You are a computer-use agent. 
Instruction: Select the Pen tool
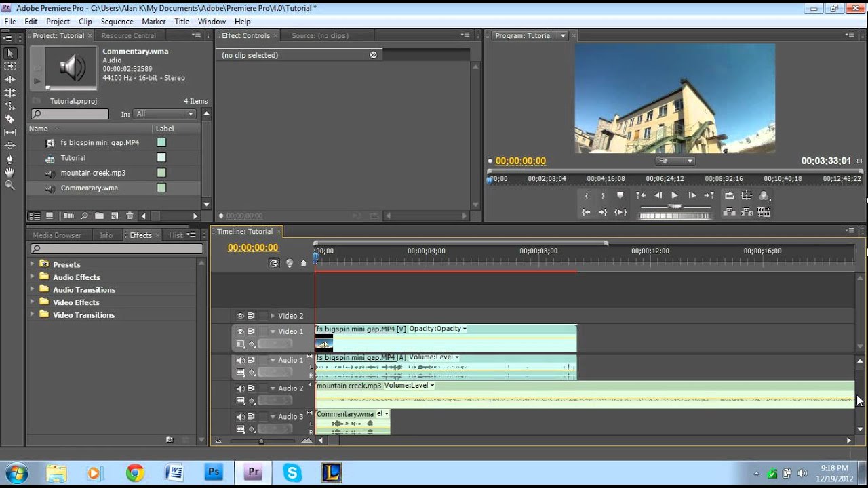[x=10, y=159]
